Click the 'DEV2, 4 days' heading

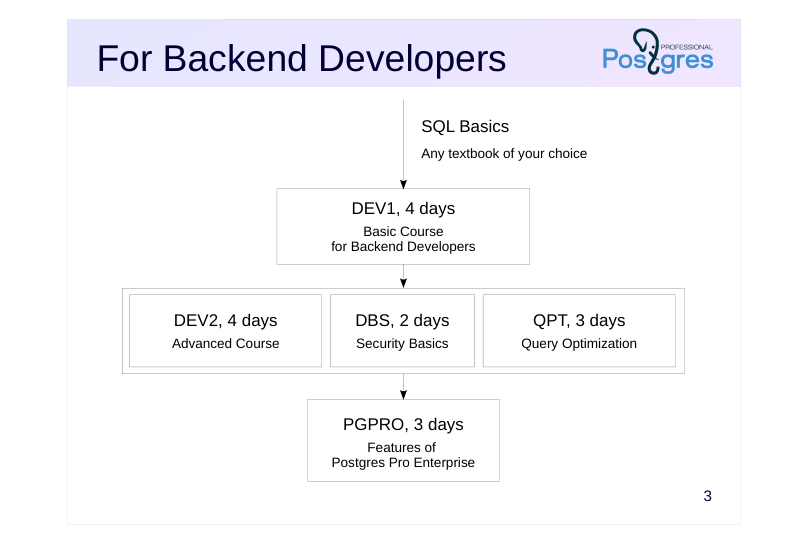point(225,320)
